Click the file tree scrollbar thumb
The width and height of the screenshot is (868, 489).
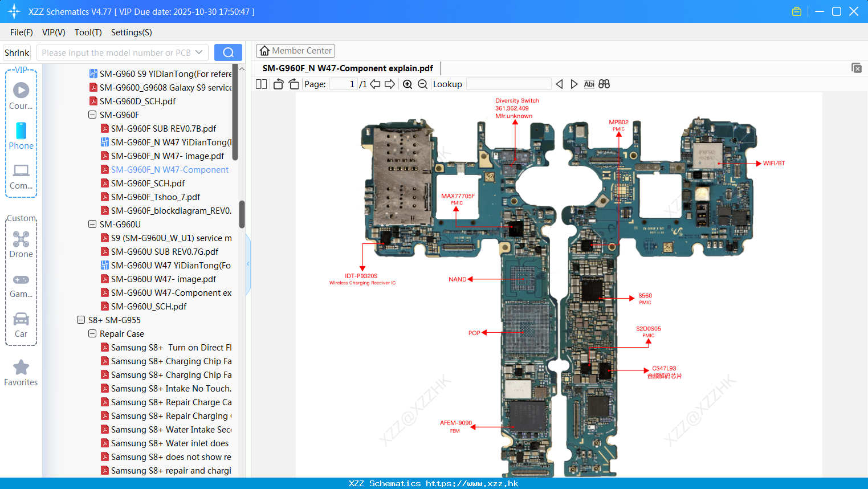coord(242,214)
